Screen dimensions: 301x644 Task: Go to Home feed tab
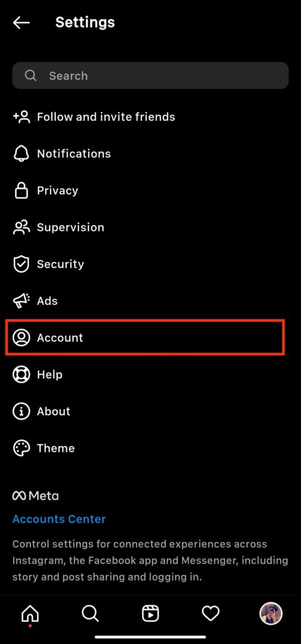(30, 614)
